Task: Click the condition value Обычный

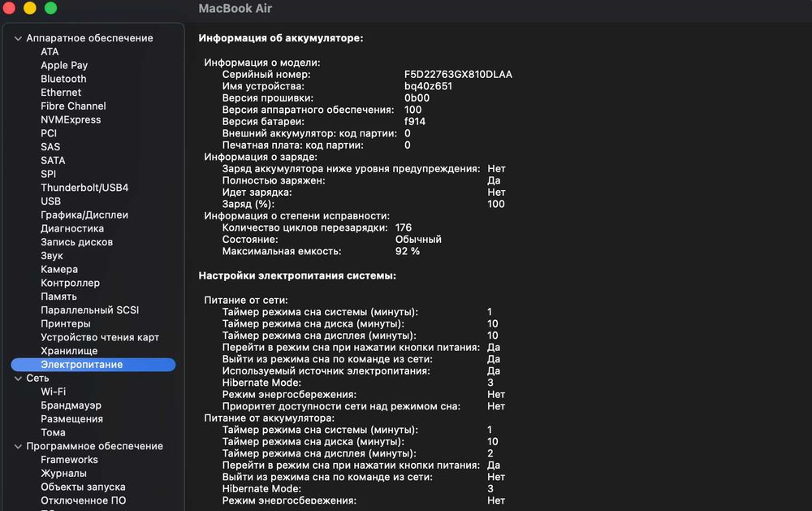Action: coord(418,240)
